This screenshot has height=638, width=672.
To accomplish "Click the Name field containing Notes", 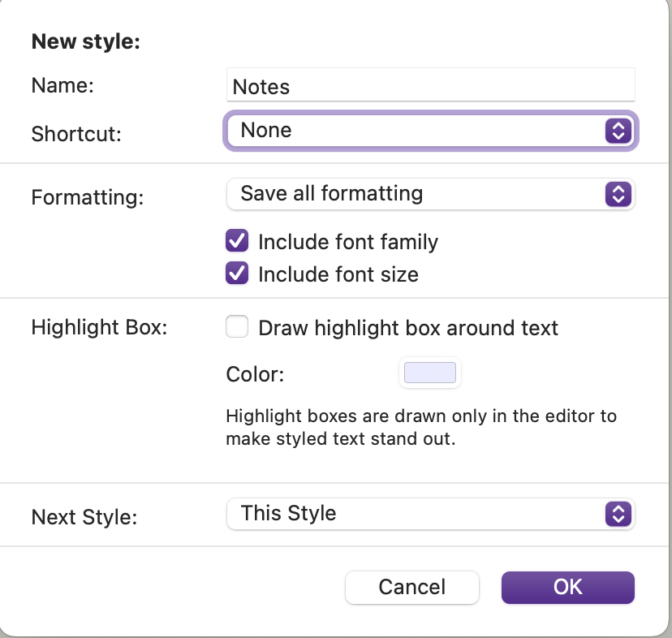I will (430, 87).
